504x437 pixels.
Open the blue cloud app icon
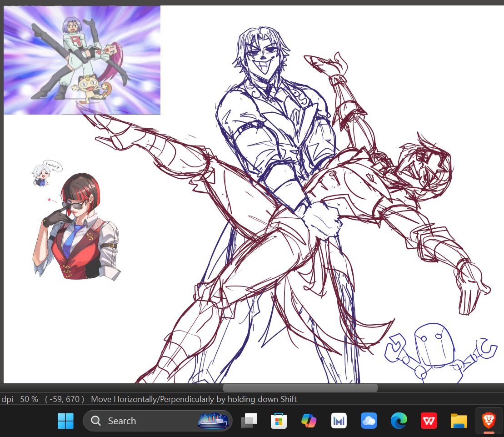[369, 421]
